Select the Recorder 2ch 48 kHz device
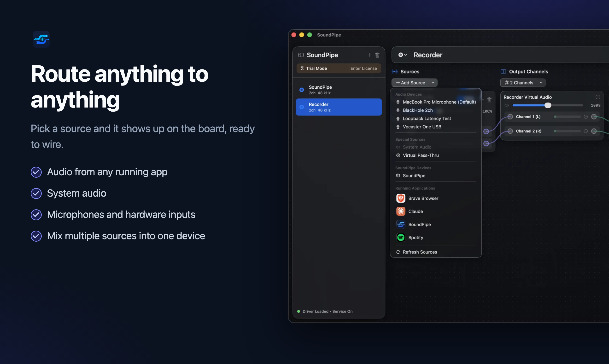The image size is (609, 364). tap(339, 107)
